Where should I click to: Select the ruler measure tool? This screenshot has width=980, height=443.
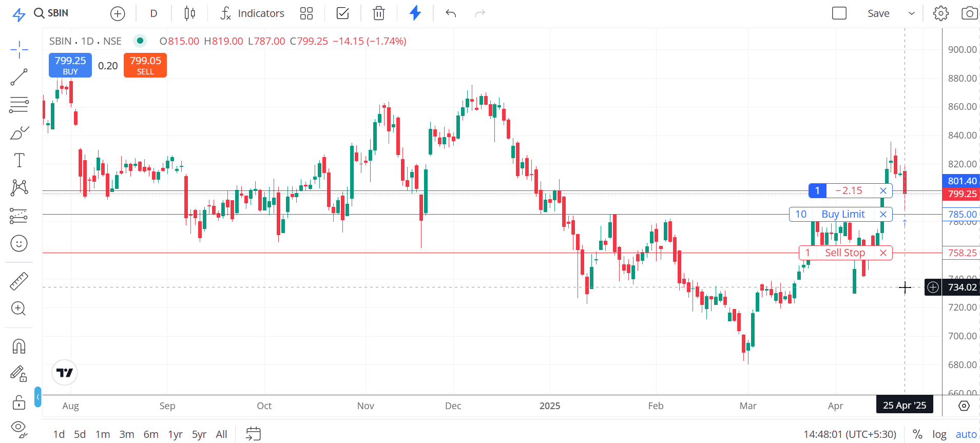(x=19, y=281)
